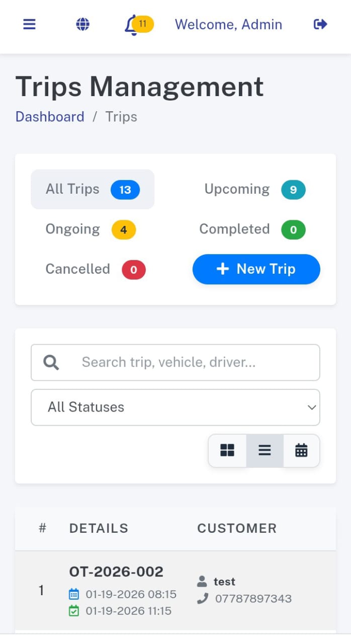Click the Welcome, Admin user label

228,24
